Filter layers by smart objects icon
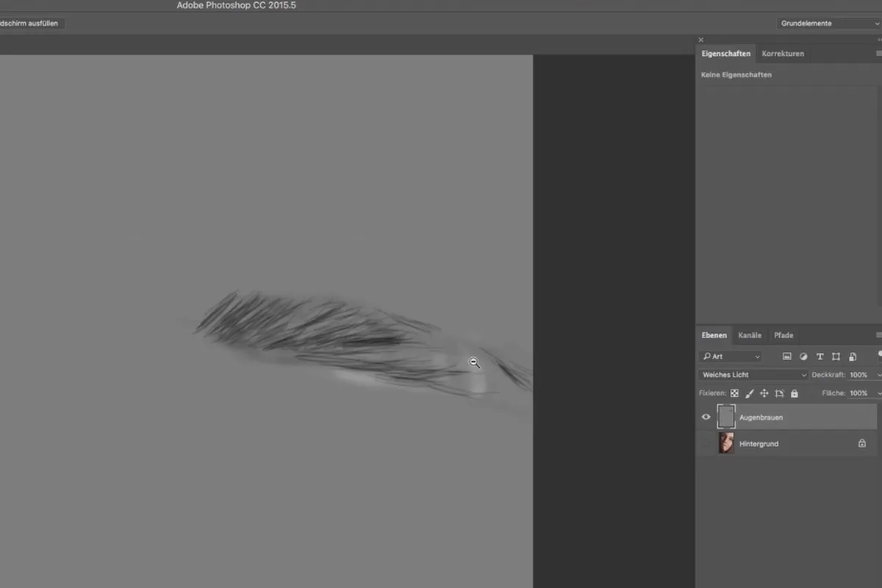This screenshot has width=882, height=588. click(x=852, y=356)
